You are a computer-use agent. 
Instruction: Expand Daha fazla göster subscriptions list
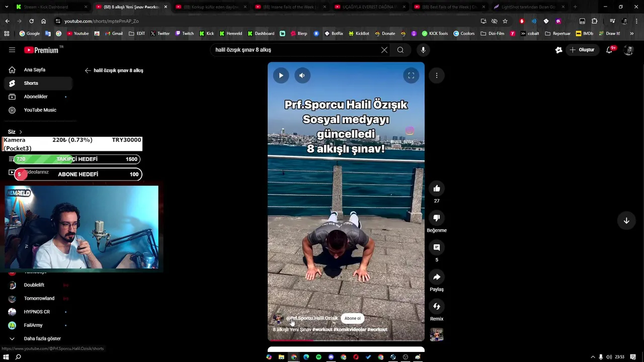(38, 339)
